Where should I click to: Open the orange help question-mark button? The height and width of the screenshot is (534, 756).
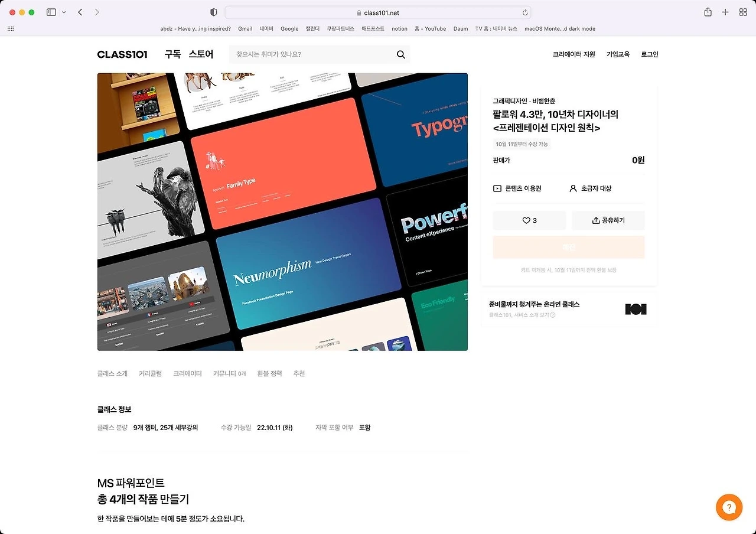729,507
